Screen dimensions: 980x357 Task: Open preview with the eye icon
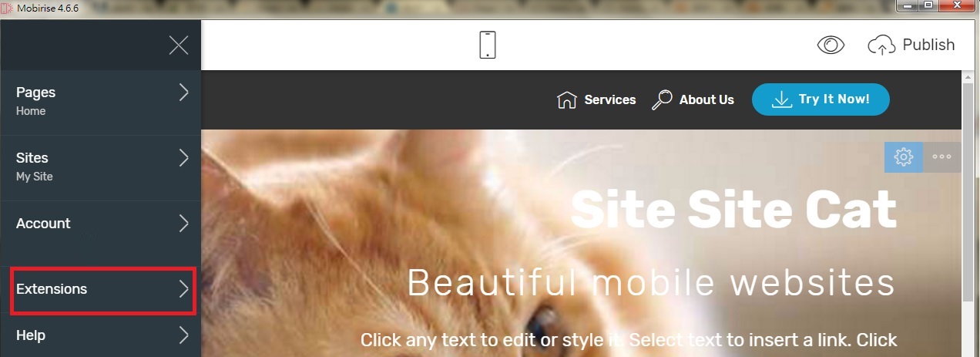pyautogui.click(x=831, y=45)
